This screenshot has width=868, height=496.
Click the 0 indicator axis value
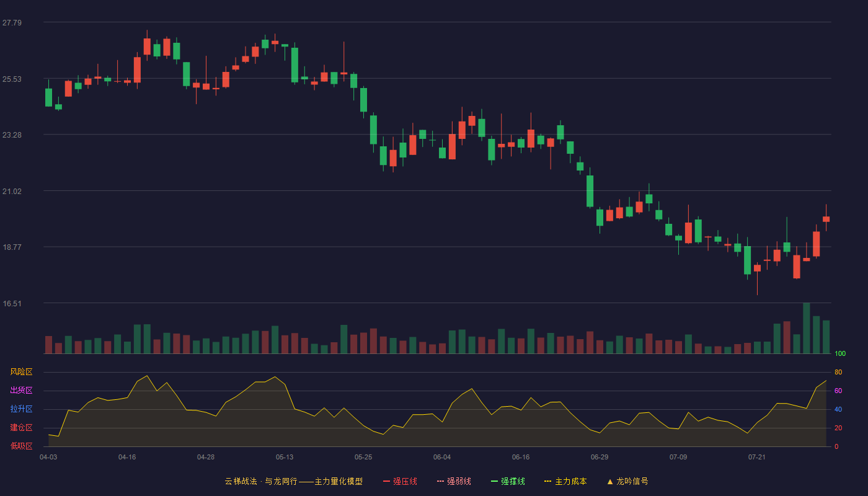836,446
